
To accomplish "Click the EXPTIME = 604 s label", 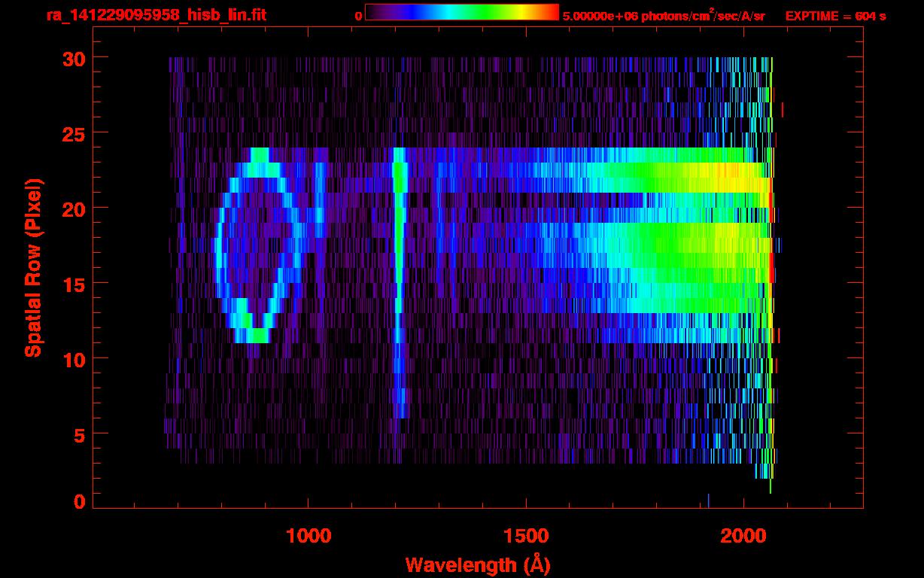I will click(835, 16).
